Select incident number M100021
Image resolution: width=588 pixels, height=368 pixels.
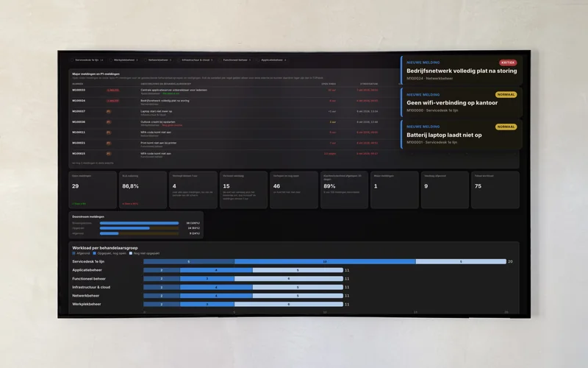(79, 143)
